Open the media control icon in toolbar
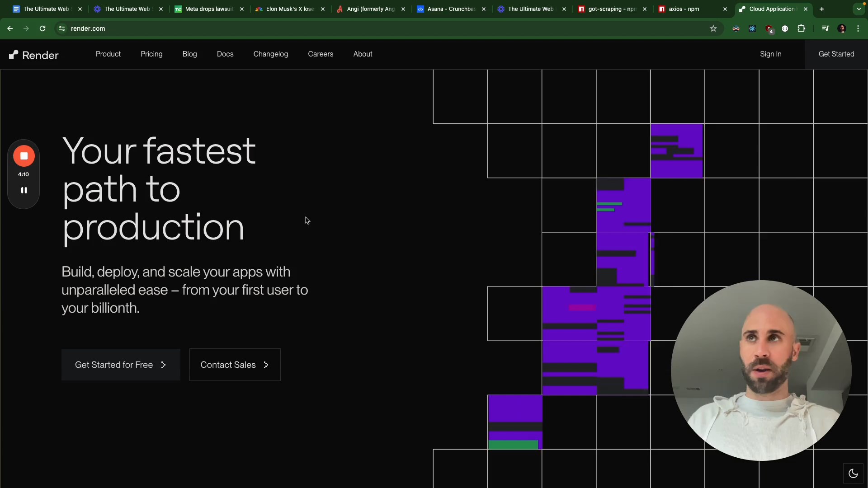 pyautogui.click(x=826, y=28)
